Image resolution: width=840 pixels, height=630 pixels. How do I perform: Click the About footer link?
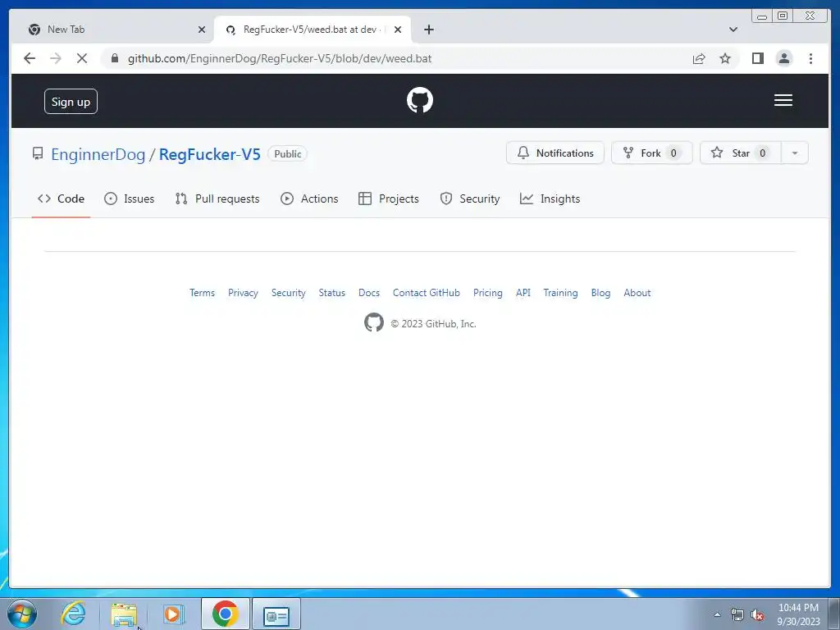pyautogui.click(x=637, y=293)
